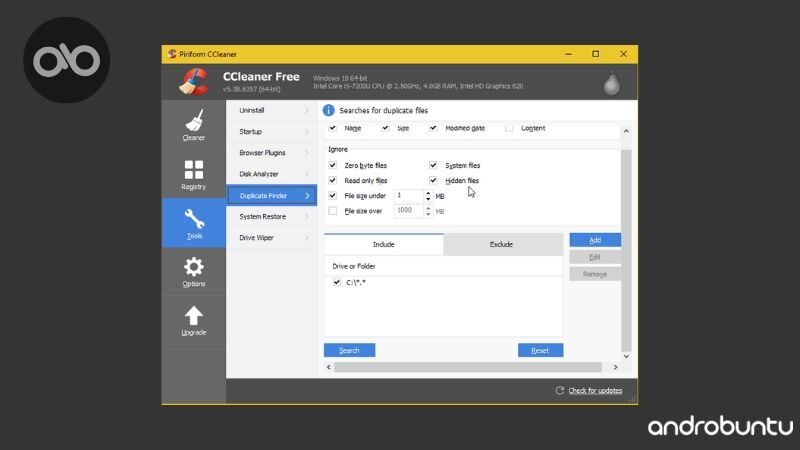
Task: Click the horizontal scrollbar thumb
Action: coord(468,367)
